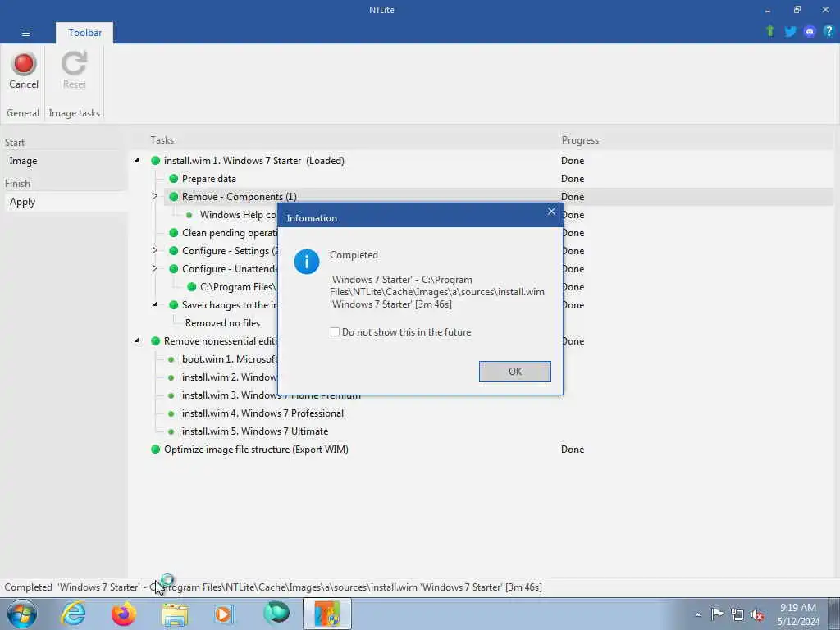Select 'install.wim 5. Windows 7 Ultimate' row
The width and height of the screenshot is (840, 630).
255,431
